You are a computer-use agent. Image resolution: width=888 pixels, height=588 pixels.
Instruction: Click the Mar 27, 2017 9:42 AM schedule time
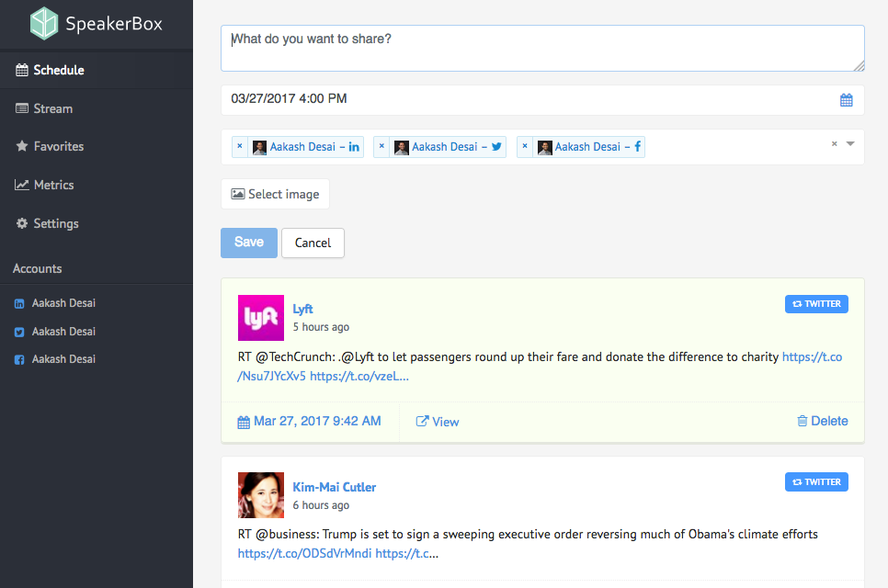pyautogui.click(x=309, y=422)
